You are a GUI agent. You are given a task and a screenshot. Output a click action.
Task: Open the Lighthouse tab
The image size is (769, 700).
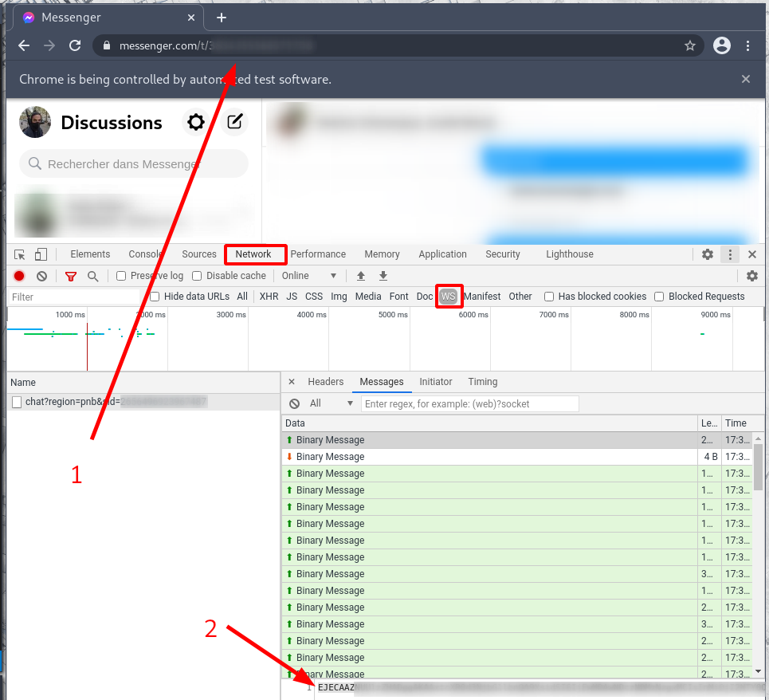coord(570,254)
